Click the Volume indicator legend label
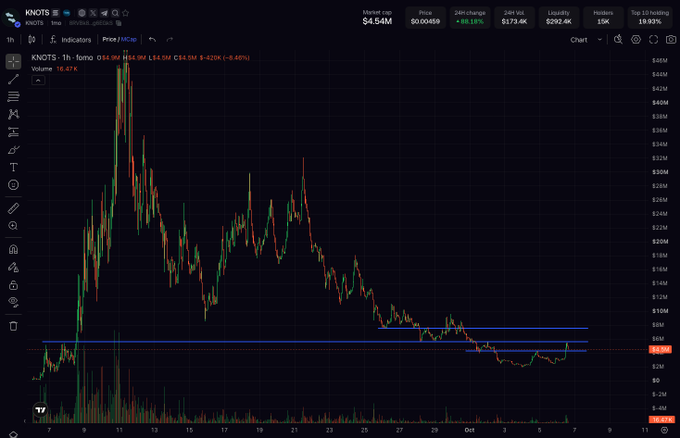The height and width of the screenshot is (438, 680). click(x=42, y=69)
